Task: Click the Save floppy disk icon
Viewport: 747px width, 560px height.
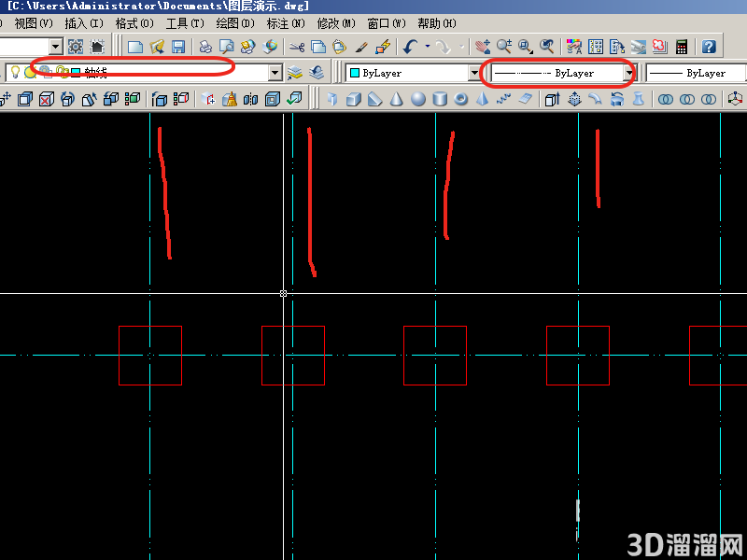Action: coord(178,47)
